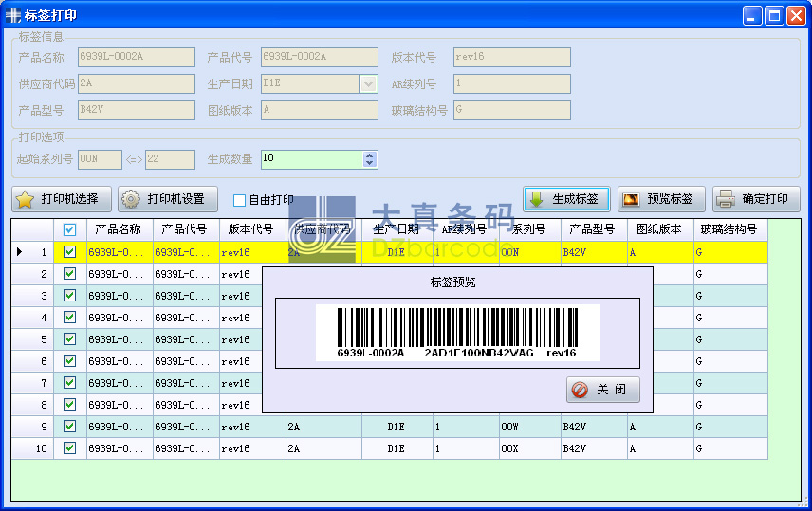The height and width of the screenshot is (511, 812).
Task: Uncheck the checkbox in row 7
Action: coord(69,382)
